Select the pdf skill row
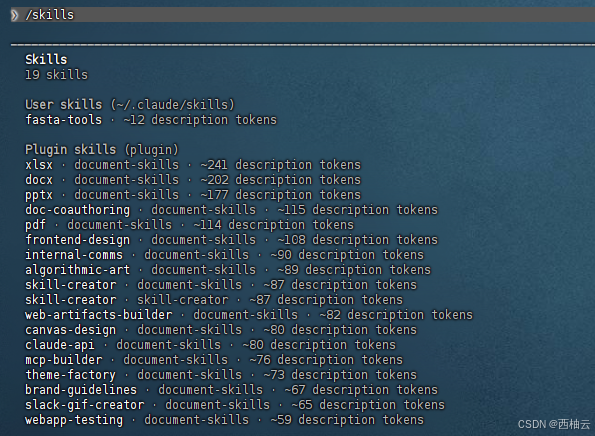Viewport: 595px width, 436px height. click(189, 225)
